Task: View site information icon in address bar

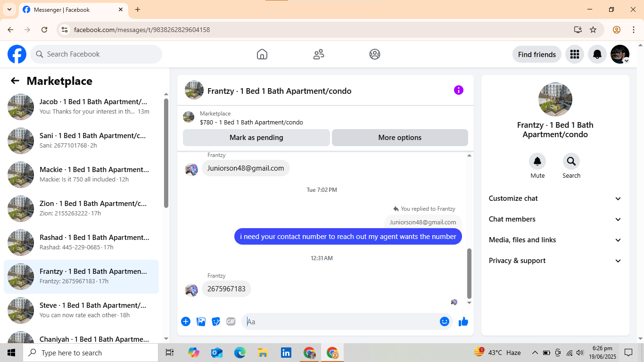Action: tap(65, 30)
